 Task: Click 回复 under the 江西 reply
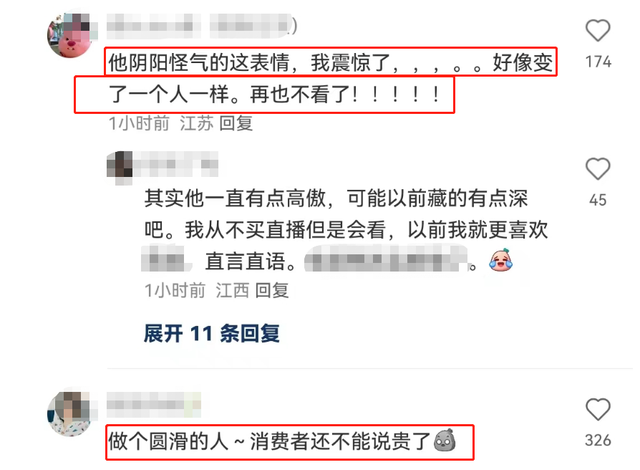(x=272, y=291)
